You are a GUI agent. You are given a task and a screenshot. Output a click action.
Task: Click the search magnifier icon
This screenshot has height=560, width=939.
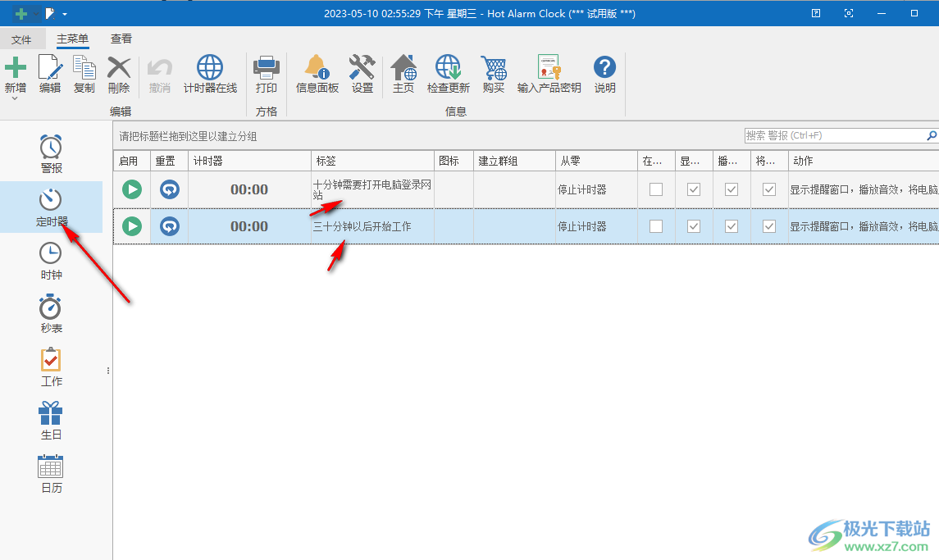click(x=932, y=136)
